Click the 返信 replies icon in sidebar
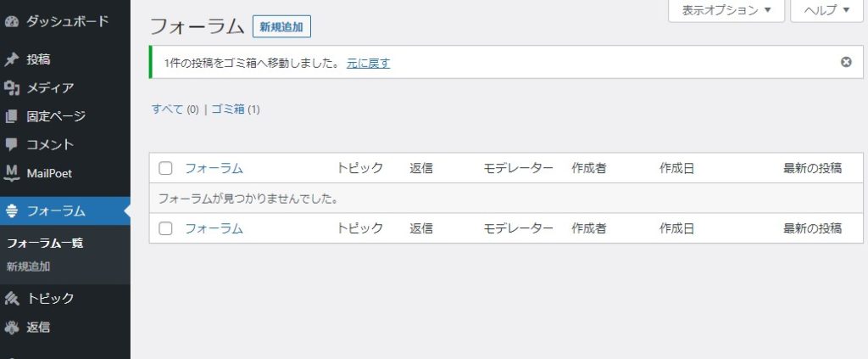This screenshot has height=359, width=868. [x=12, y=327]
